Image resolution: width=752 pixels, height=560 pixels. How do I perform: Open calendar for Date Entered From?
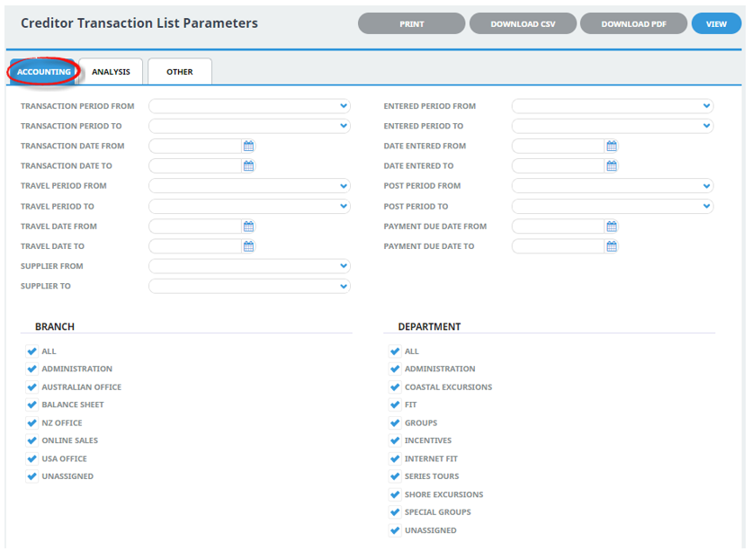(x=612, y=146)
